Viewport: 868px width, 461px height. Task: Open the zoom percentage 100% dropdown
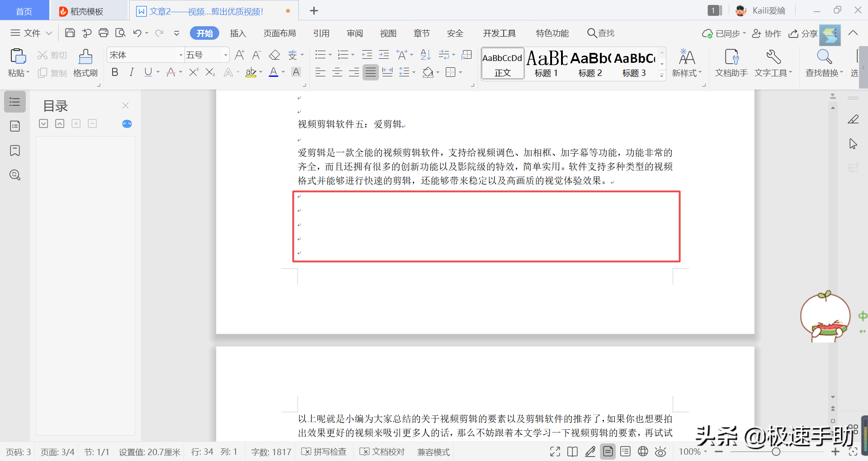click(x=693, y=452)
